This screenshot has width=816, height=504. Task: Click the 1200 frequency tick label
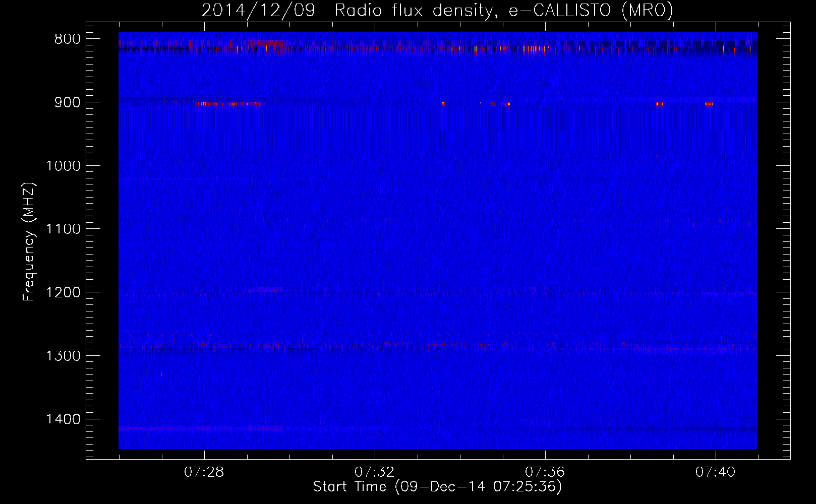64,293
